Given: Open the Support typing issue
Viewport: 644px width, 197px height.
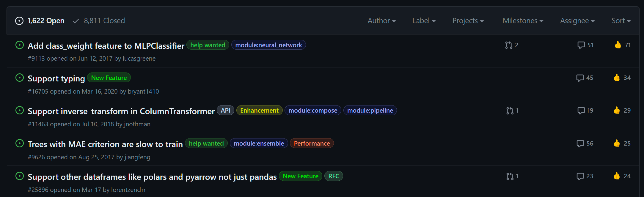Looking at the screenshot, I should coord(56,78).
